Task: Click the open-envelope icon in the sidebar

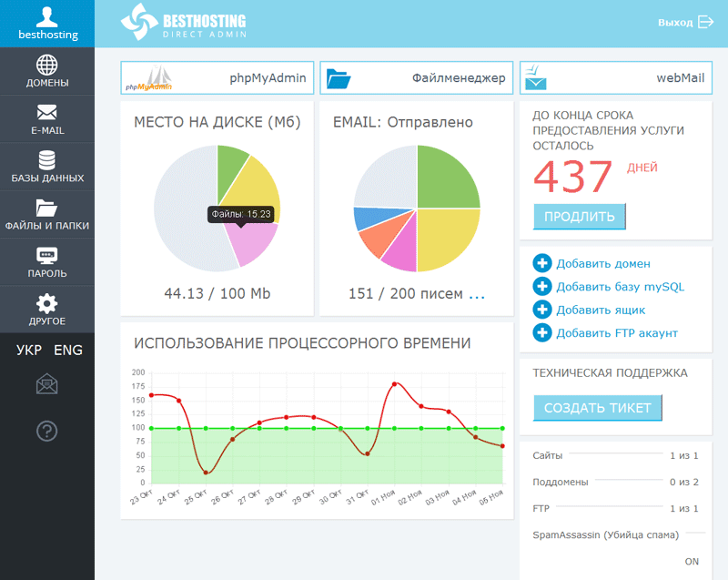Action: click(47, 384)
